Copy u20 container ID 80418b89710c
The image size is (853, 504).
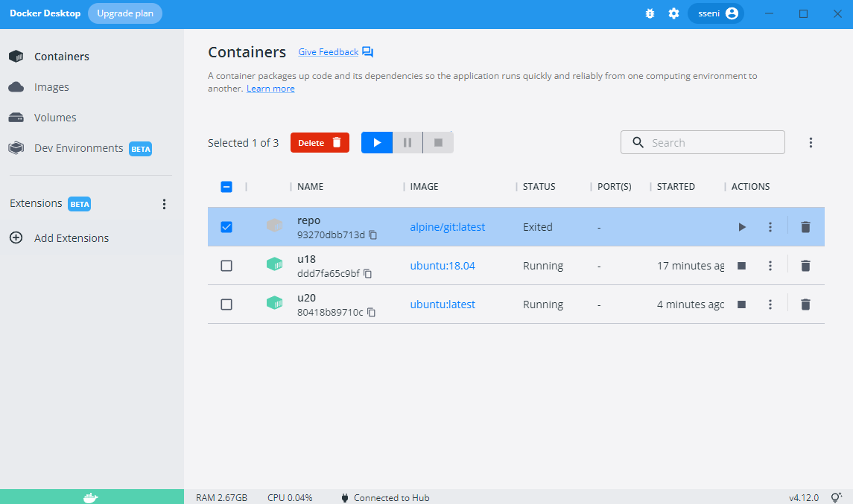tap(371, 313)
